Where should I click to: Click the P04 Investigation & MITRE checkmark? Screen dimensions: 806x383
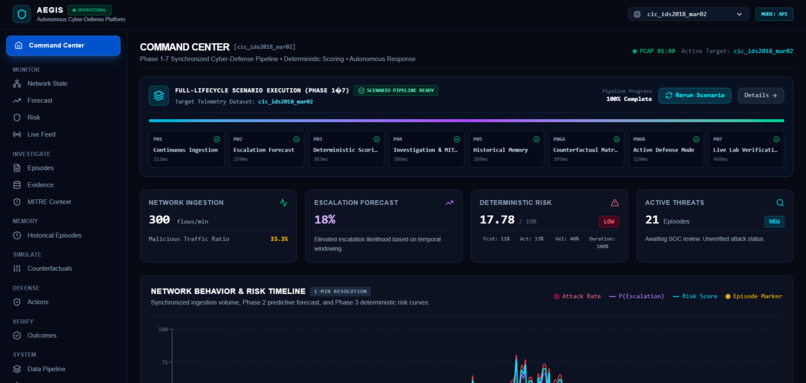(456, 139)
